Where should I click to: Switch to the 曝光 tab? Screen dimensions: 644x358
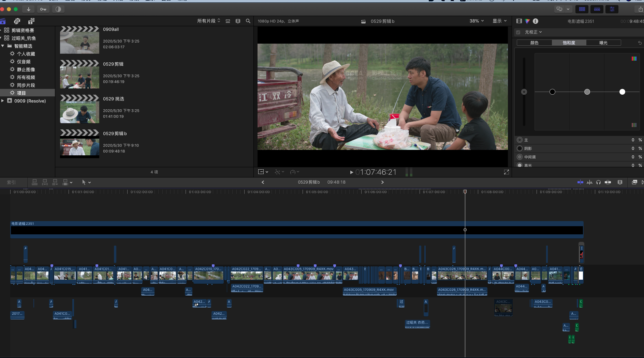click(x=603, y=43)
